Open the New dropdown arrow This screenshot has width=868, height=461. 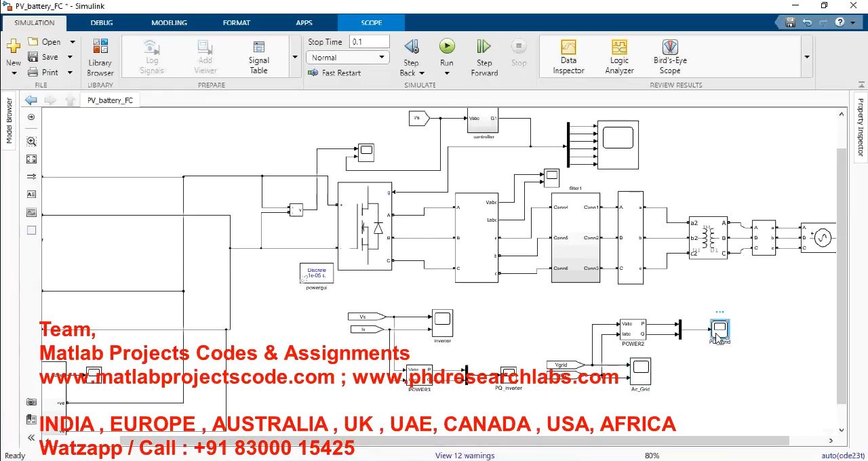pyautogui.click(x=14, y=73)
